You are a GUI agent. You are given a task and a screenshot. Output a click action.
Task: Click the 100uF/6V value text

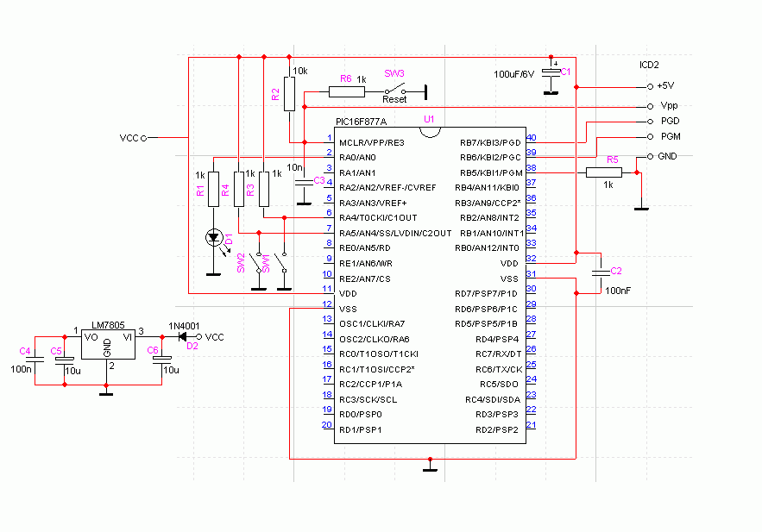(x=514, y=75)
